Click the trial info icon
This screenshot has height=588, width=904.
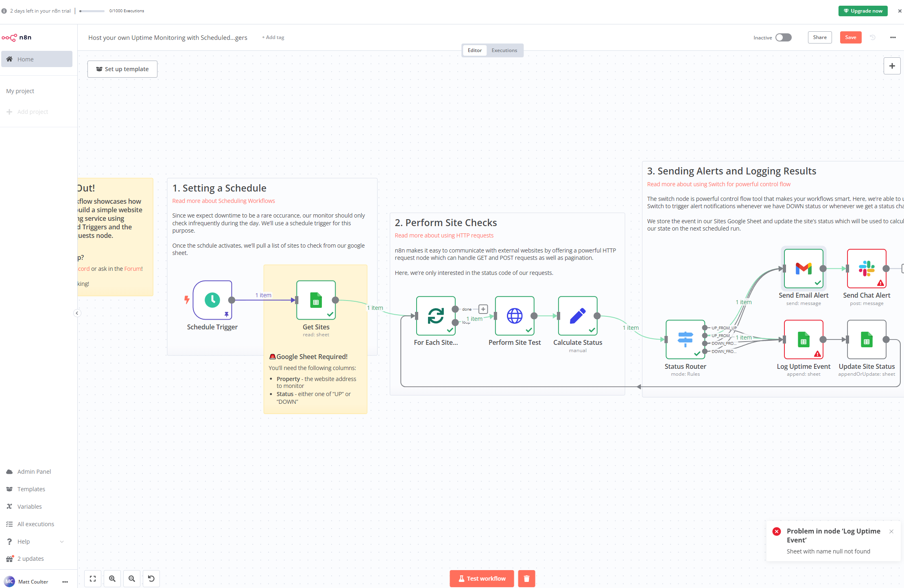[4, 11]
